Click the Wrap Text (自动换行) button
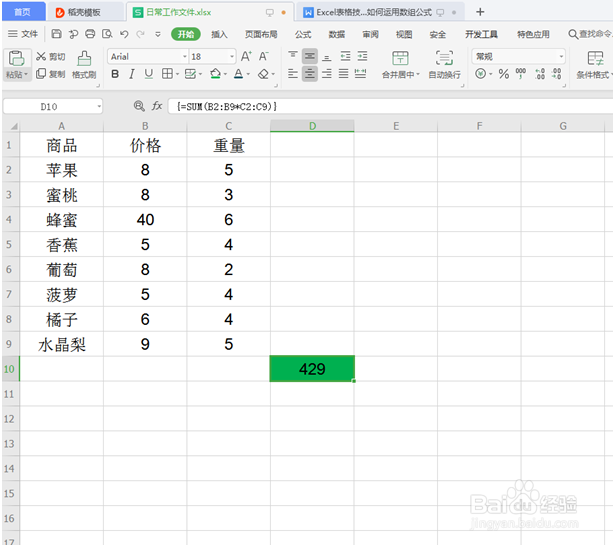 (x=444, y=65)
